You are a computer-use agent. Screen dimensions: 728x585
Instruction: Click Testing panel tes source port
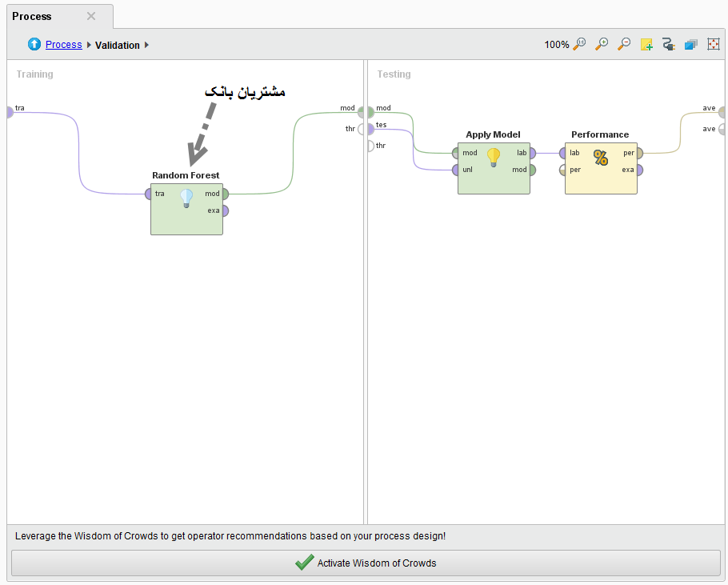tap(371, 129)
